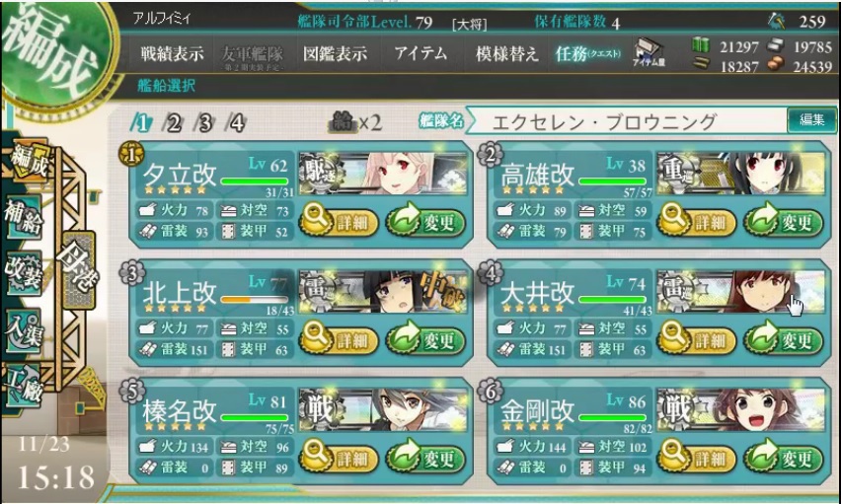Image resolution: width=841 pixels, height=504 pixels.
Task: Click 大井改 ship portrait banner
Action: [x=741, y=292]
